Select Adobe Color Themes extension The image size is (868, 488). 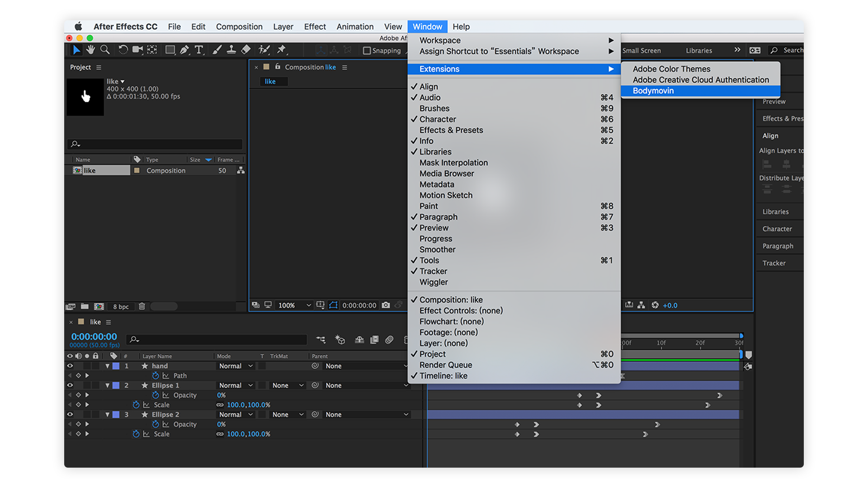(700, 69)
